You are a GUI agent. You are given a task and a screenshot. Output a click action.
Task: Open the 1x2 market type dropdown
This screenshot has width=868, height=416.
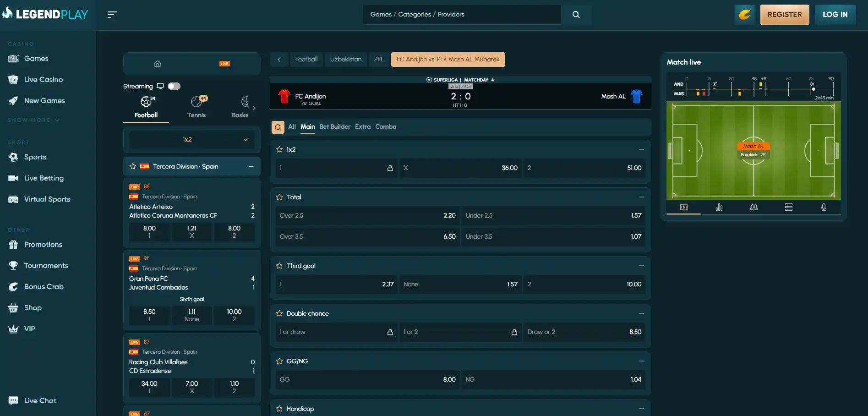coord(192,140)
